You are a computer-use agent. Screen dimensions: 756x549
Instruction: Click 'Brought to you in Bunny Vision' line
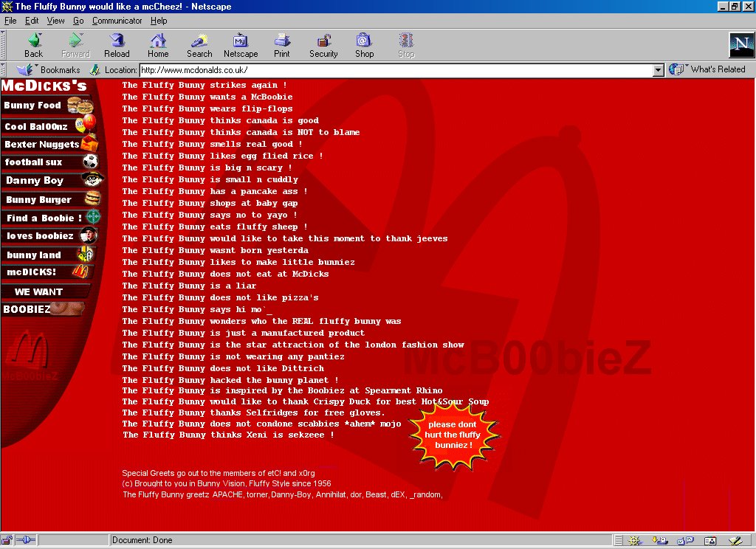coord(227,483)
